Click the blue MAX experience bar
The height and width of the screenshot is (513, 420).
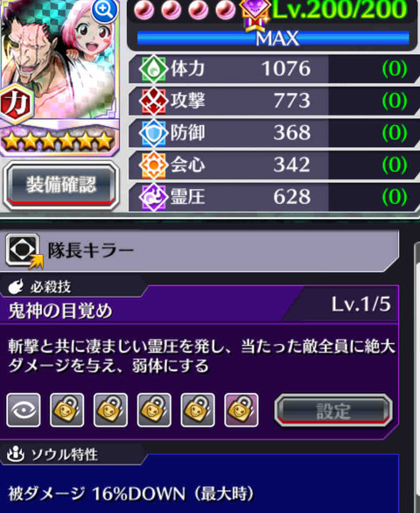273,38
